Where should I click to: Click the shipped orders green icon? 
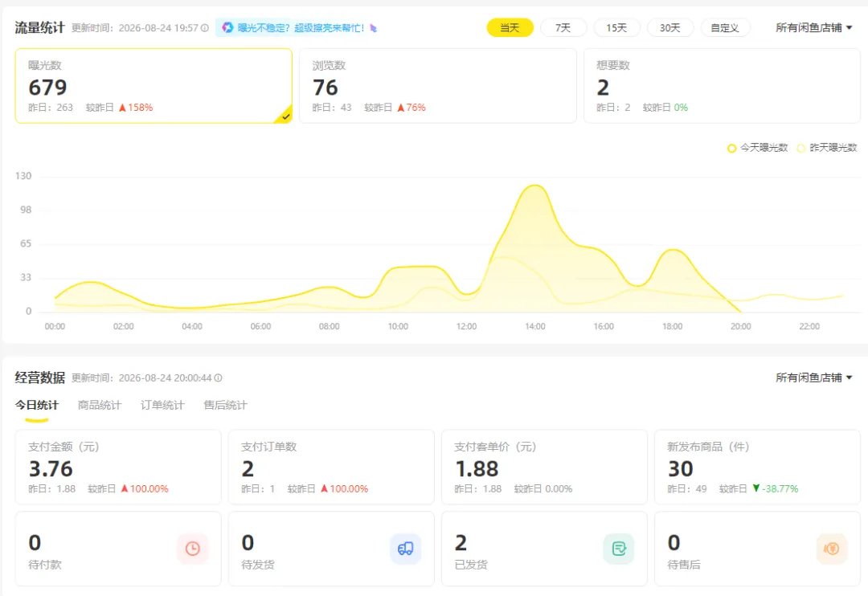[x=618, y=549]
